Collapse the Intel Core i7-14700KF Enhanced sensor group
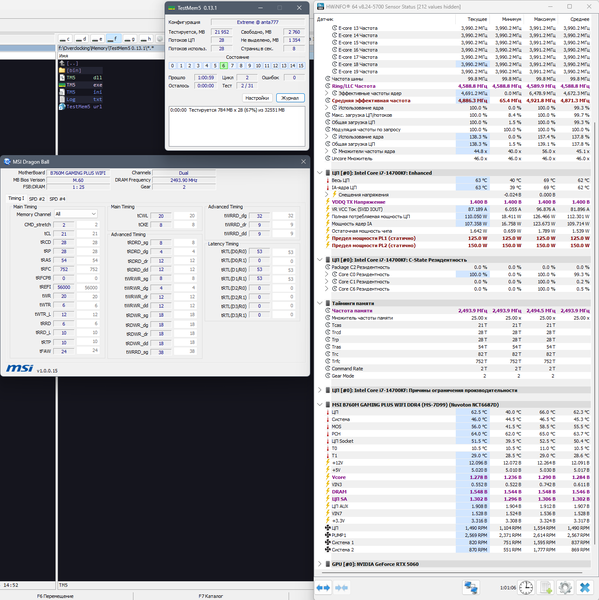The image size is (599, 600). (x=320, y=173)
